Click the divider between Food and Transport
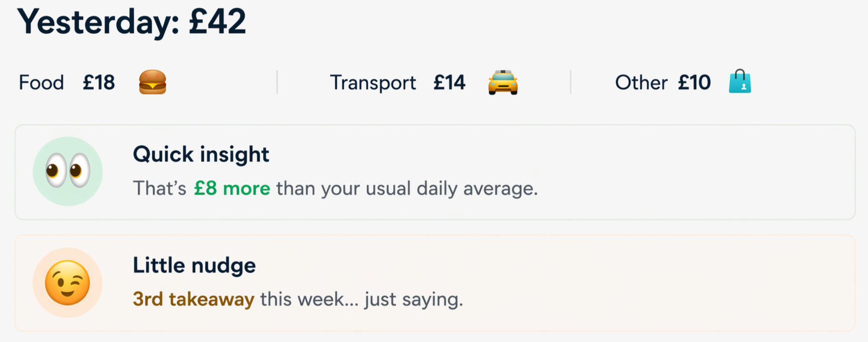The width and height of the screenshot is (868, 342). (x=277, y=82)
